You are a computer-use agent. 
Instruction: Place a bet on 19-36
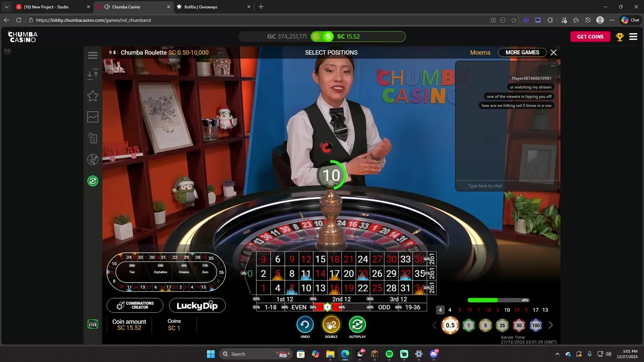(x=413, y=307)
